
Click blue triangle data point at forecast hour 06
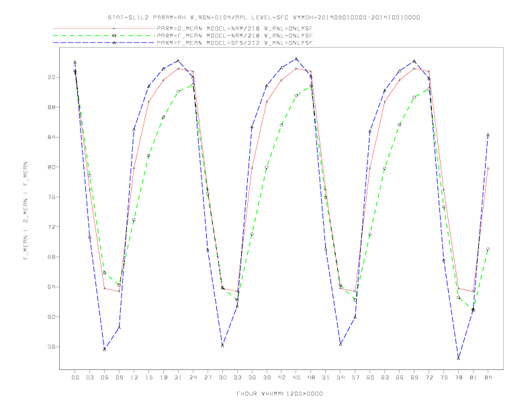(x=105, y=349)
